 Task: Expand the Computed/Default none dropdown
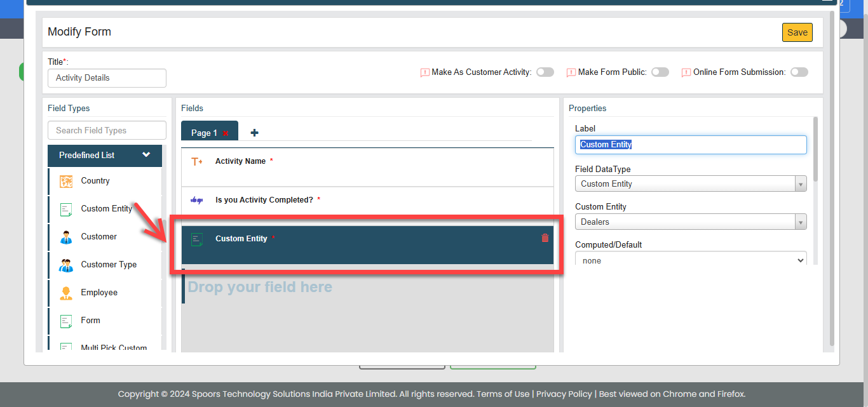pyautogui.click(x=690, y=261)
